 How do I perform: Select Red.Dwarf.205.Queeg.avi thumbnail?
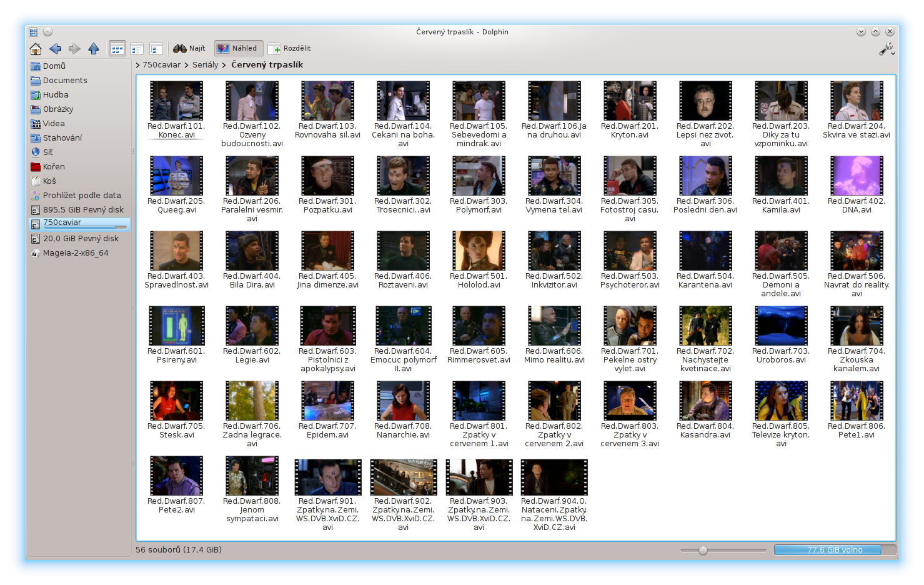(176, 176)
